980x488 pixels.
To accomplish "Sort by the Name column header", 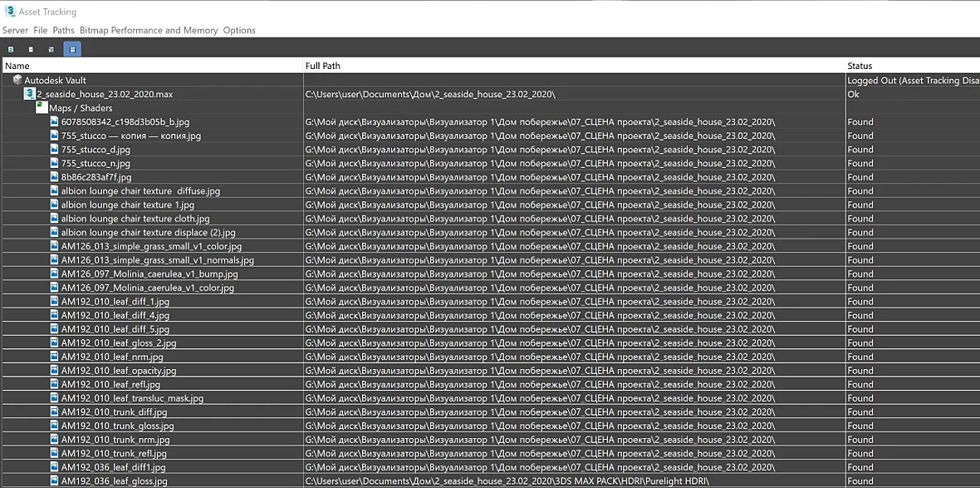I will pos(153,66).
